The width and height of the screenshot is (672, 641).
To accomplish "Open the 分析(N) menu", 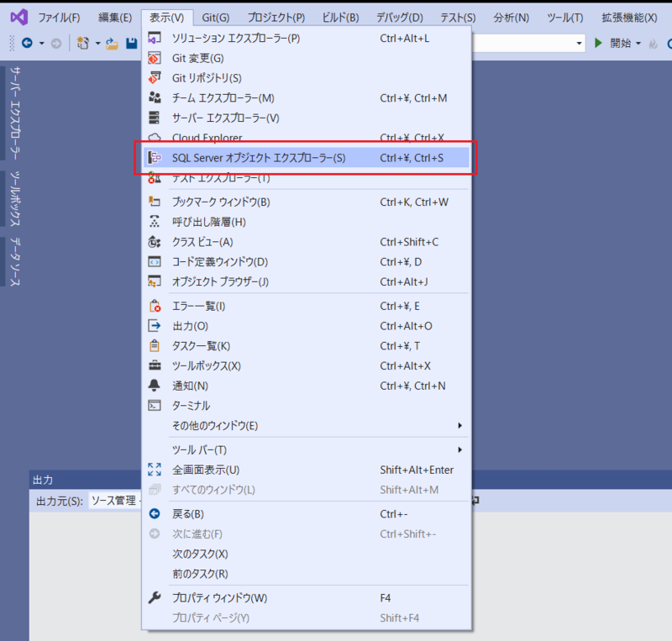I will [511, 18].
